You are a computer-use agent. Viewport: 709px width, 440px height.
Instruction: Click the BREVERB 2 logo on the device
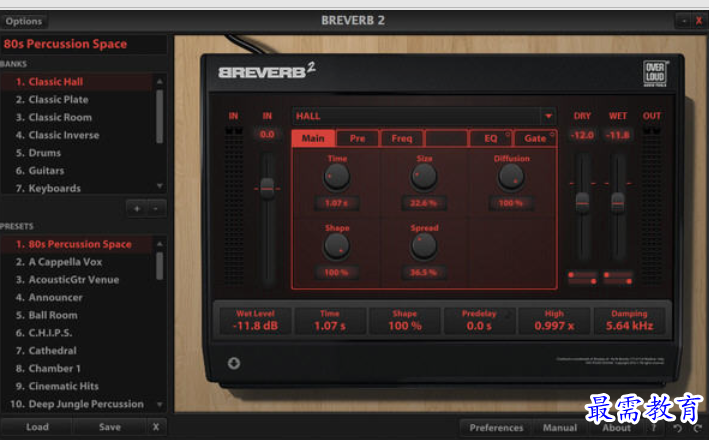[266, 71]
